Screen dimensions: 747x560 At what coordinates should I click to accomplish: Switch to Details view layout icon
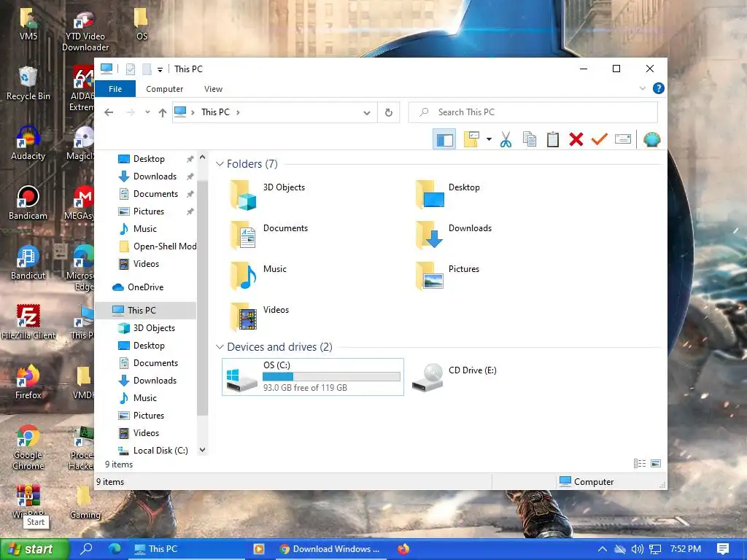tap(639, 463)
